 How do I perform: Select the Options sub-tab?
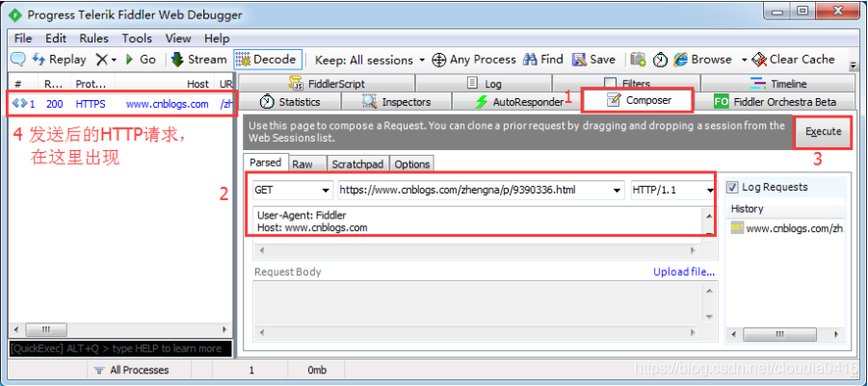[412, 165]
